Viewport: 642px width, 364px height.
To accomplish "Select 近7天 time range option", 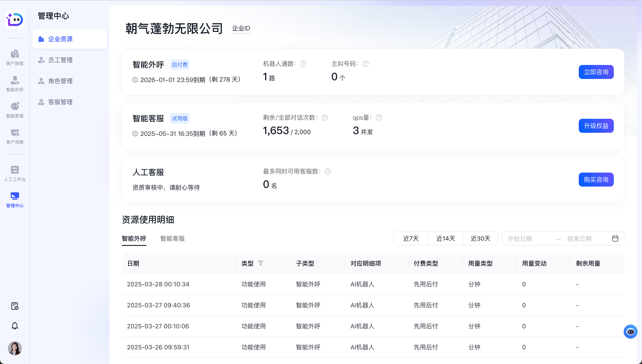I will (x=411, y=238).
